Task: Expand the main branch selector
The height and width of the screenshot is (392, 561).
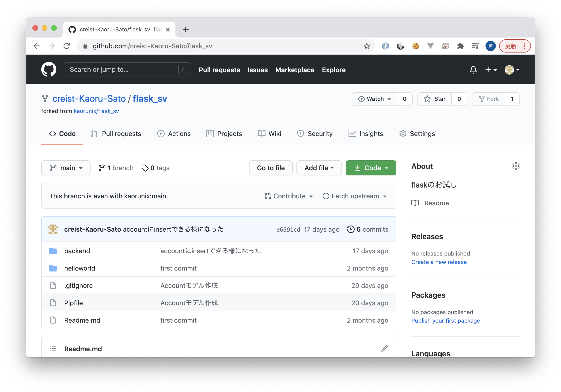Action: coord(66,168)
